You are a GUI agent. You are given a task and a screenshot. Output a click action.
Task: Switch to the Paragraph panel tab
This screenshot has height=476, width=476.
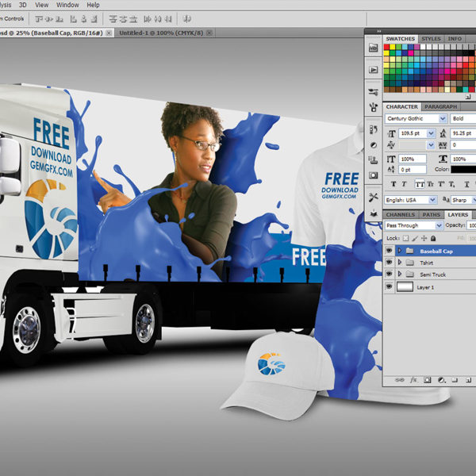tap(440, 106)
